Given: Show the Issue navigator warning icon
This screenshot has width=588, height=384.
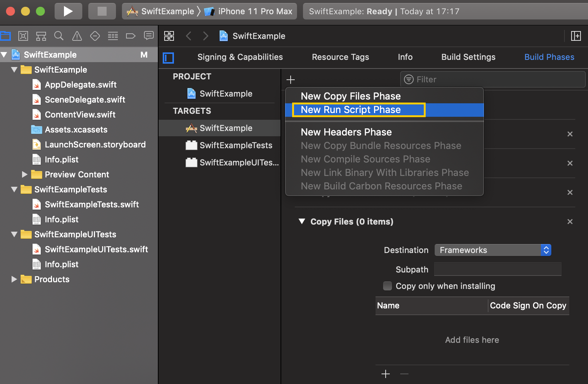Looking at the screenshot, I should point(77,36).
